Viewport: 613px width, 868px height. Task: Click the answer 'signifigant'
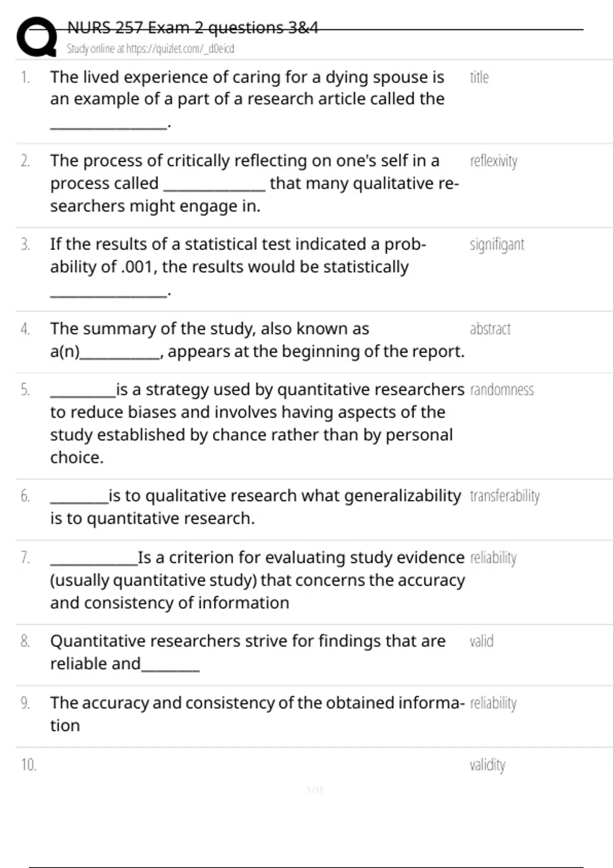click(497, 245)
